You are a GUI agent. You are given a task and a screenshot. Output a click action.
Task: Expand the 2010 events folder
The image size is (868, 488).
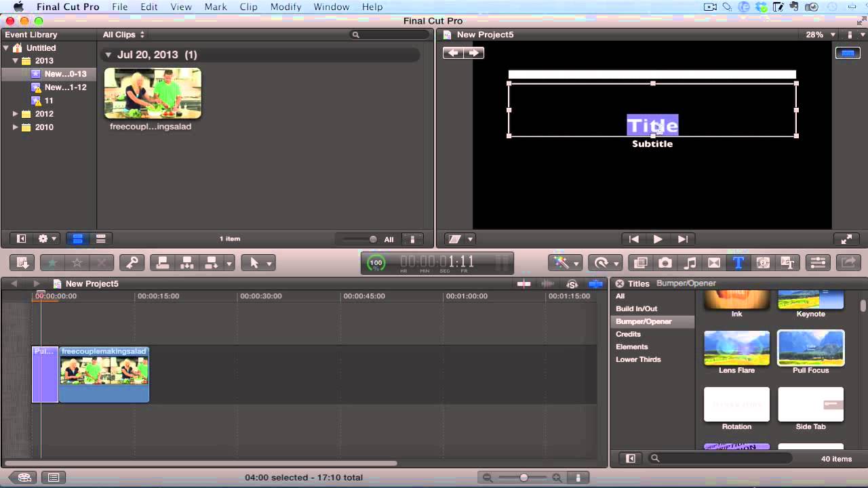(16, 127)
